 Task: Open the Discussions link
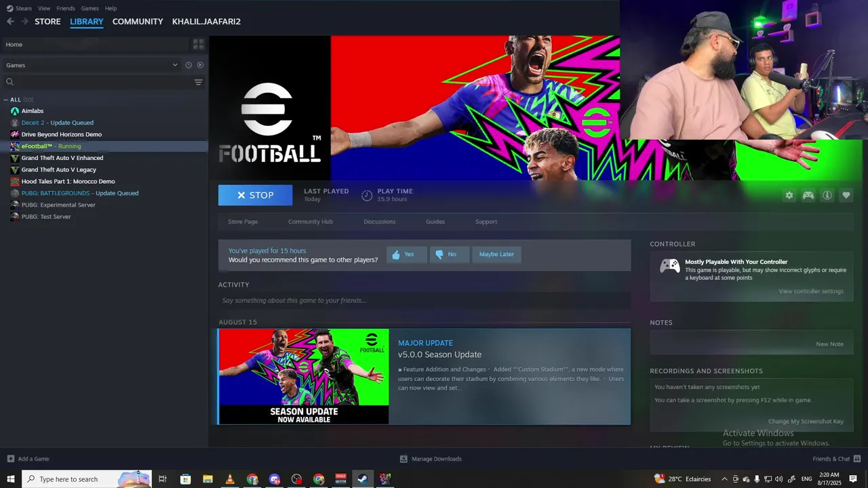[380, 222]
